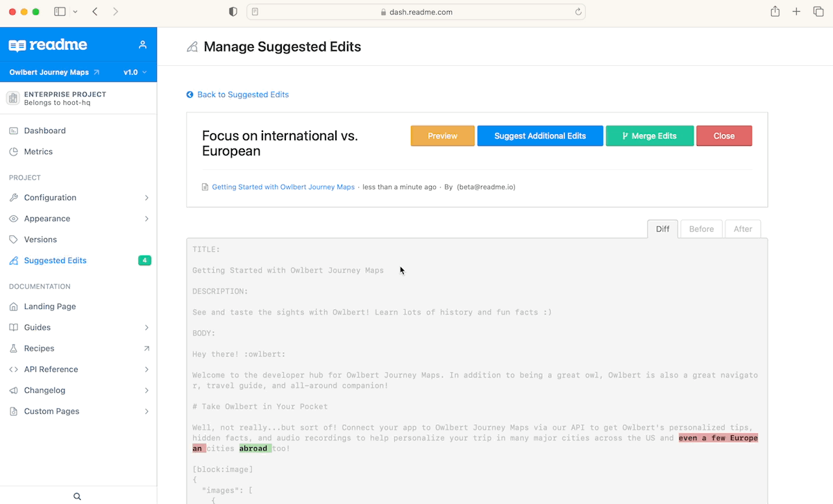
Task: Open the user account icon
Action: [x=142, y=44]
